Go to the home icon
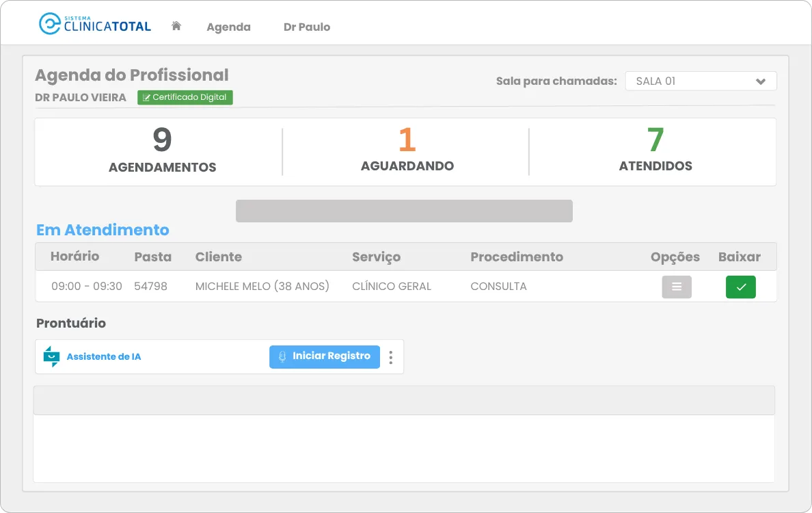812x513 pixels. (176, 26)
